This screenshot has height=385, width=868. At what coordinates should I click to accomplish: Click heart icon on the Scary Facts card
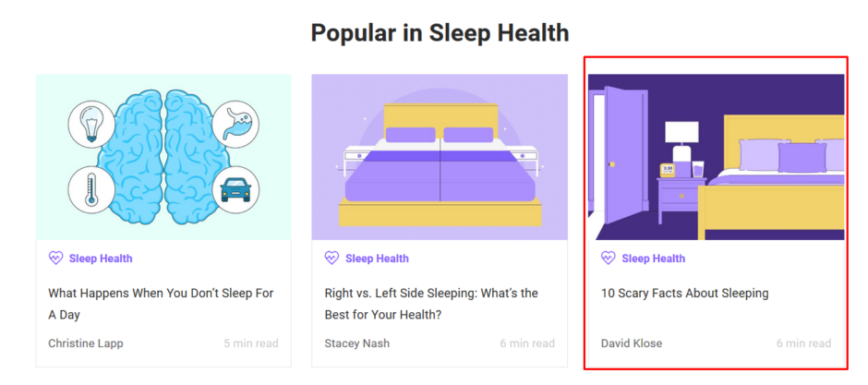(608, 259)
